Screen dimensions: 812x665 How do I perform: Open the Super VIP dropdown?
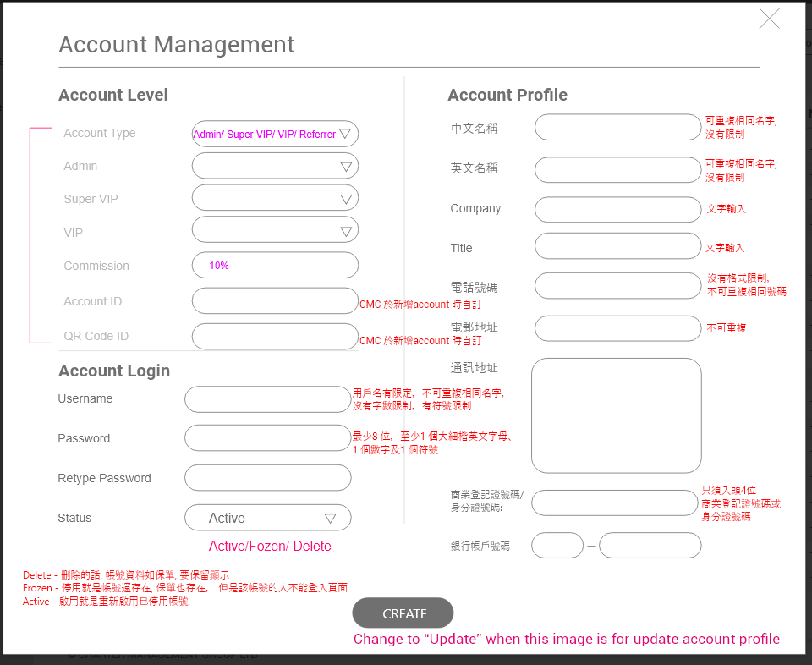[x=275, y=198]
